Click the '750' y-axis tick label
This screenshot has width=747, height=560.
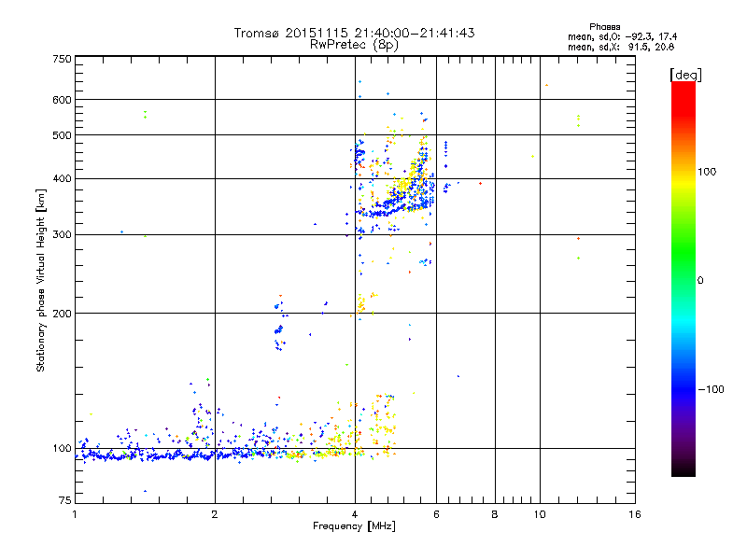click(62, 59)
